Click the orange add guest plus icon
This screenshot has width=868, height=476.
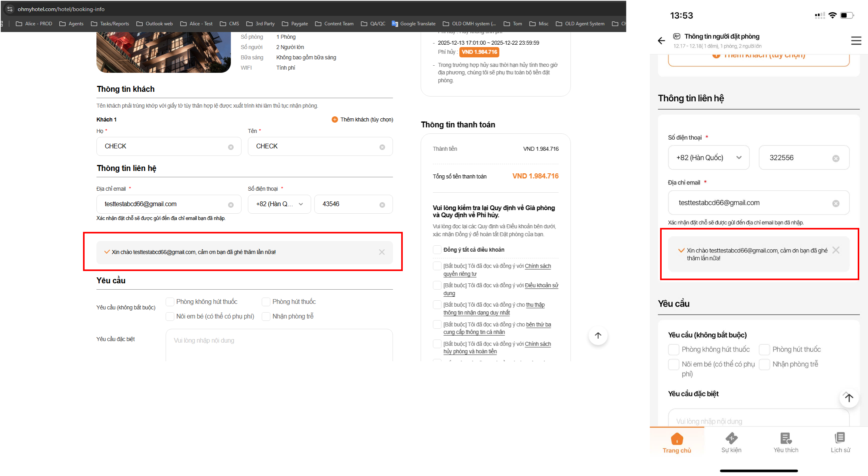tap(334, 119)
